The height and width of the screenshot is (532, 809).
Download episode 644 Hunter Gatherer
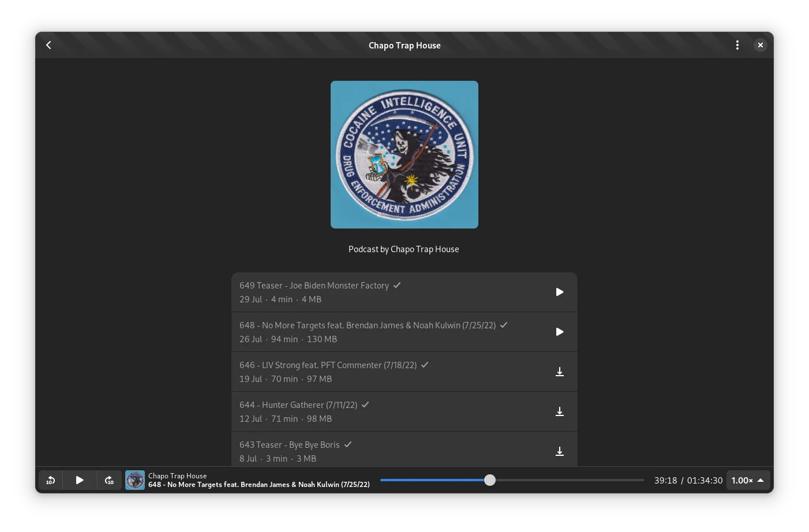pyautogui.click(x=559, y=411)
